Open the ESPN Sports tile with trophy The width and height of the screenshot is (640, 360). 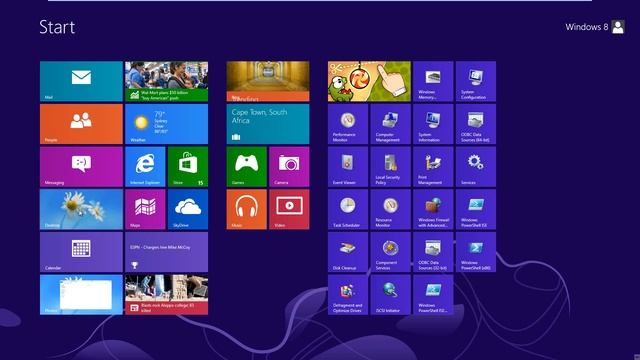pyautogui.click(x=167, y=252)
